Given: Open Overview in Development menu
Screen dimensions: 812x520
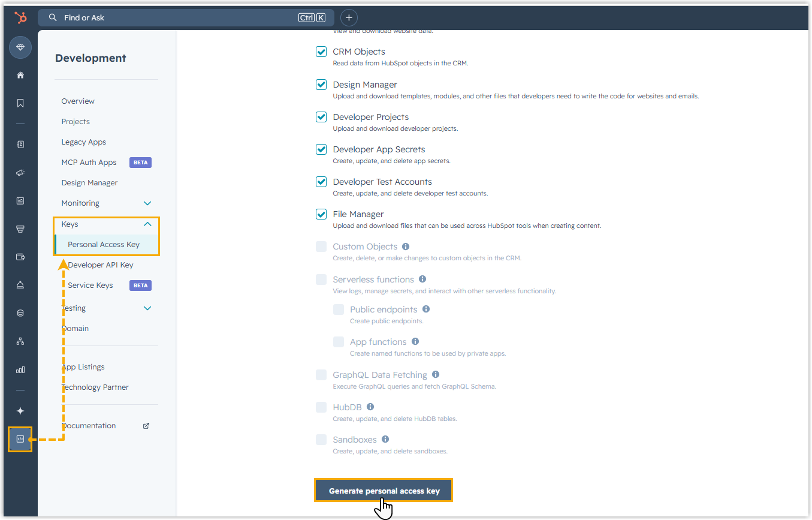Looking at the screenshot, I should (x=78, y=101).
